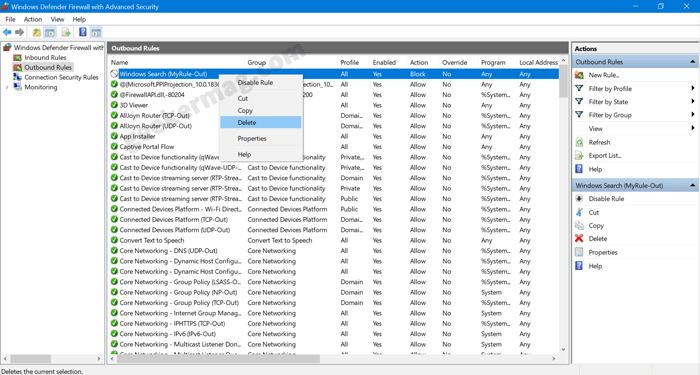This screenshot has height=375, width=700.
Task: Select Outbound Rules in the tree
Action: [x=48, y=67]
